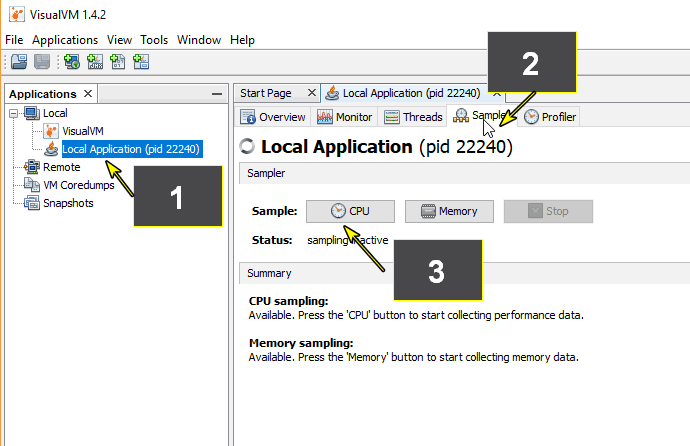Click the VisualVM logo in the title bar
690x446 pixels.
[16, 15]
